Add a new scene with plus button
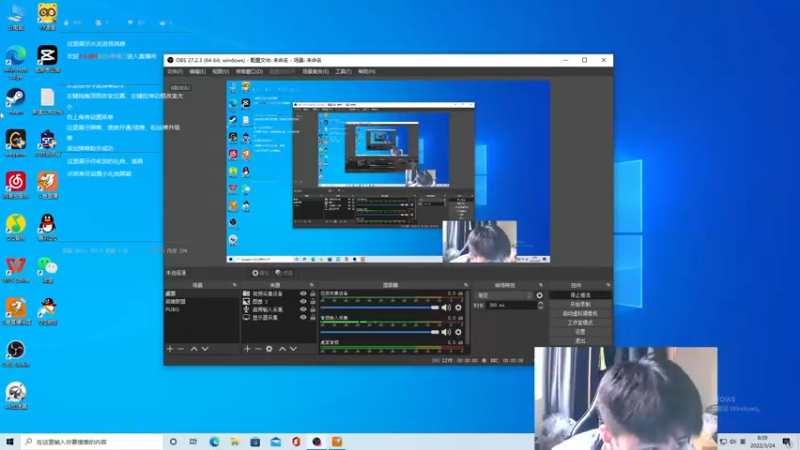The image size is (800, 450). (170, 349)
